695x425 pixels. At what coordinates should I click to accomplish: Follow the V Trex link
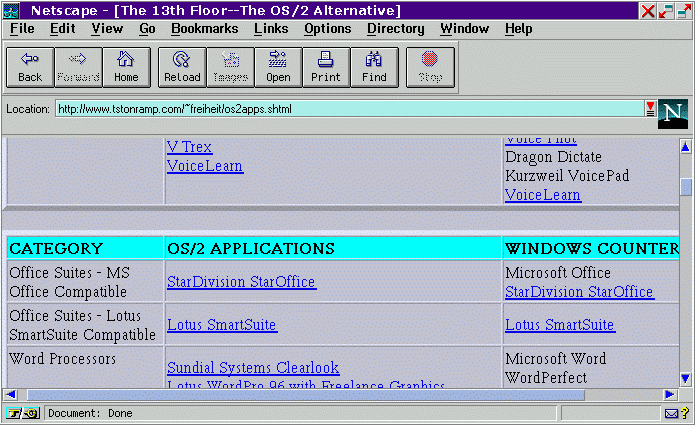pyautogui.click(x=190, y=147)
